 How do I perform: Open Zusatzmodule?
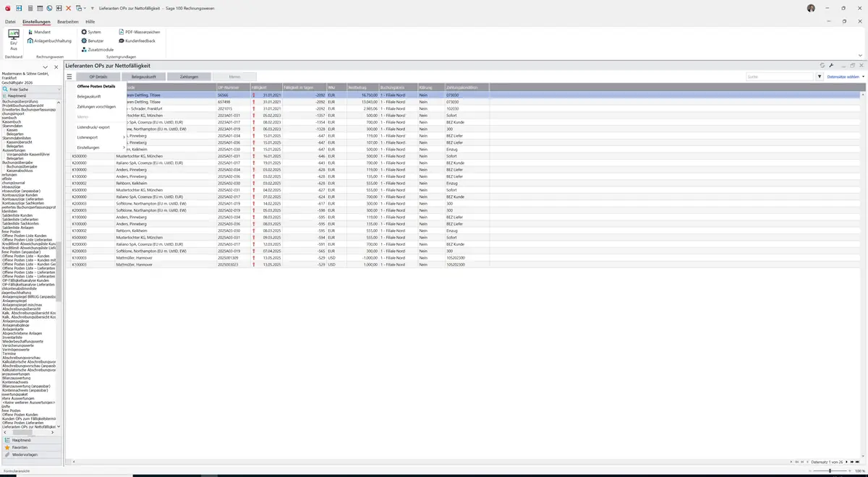(98, 50)
